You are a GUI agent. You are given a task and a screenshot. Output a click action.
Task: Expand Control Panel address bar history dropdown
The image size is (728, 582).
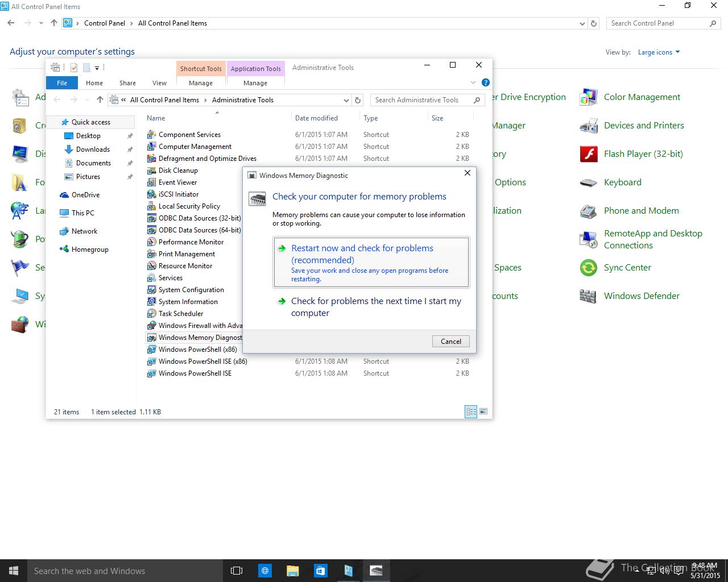click(x=582, y=24)
